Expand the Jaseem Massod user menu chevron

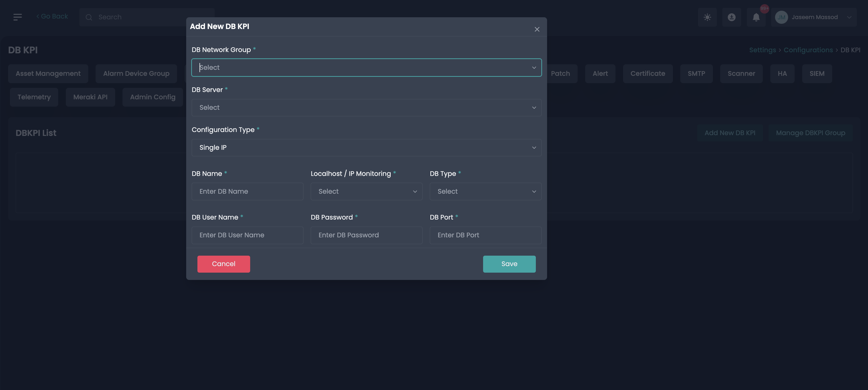(849, 17)
